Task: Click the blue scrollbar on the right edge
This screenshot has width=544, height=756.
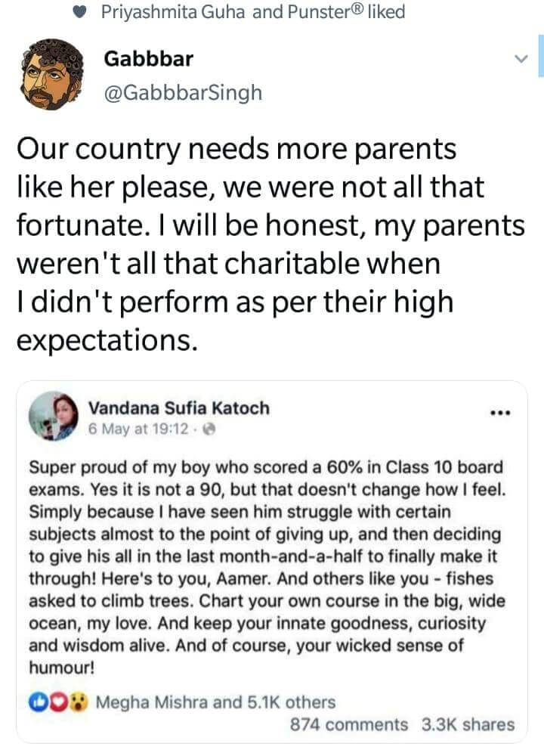Action: [x=540, y=58]
